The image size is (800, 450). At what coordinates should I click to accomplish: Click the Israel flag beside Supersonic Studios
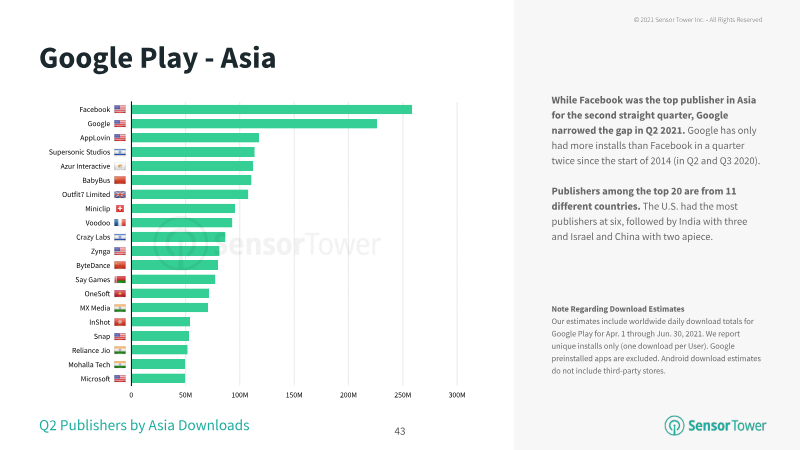coord(120,152)
